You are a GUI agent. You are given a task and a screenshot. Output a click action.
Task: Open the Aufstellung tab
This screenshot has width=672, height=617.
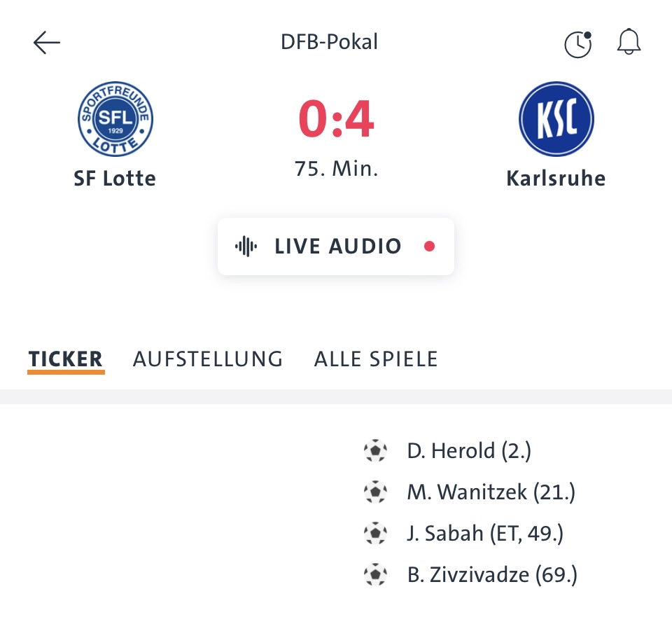208,359
